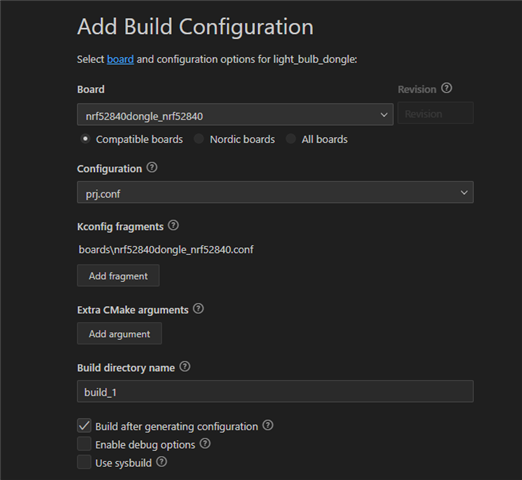
Task: Click the help icon next to Revision
Action: click(446, 88)
